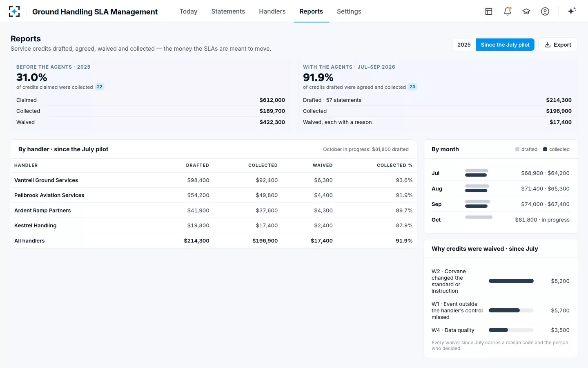Click the 93.6% collected value
The height and width of the screenshot is (368, 588).
point(404,180)
